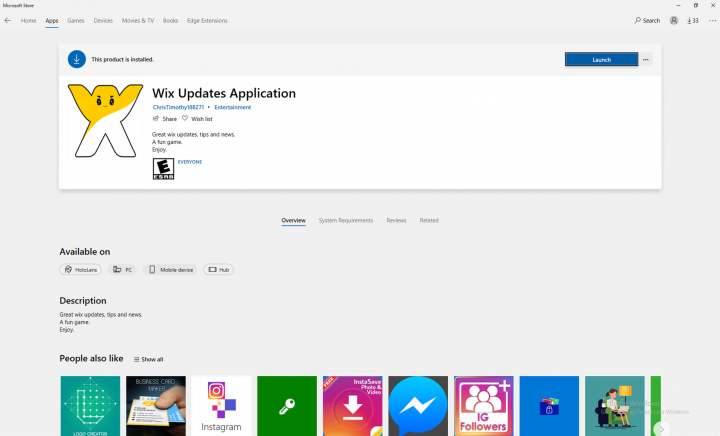720x436 pixels.
Task: Open the Entertainment category link
Action: tap(233, 107)
